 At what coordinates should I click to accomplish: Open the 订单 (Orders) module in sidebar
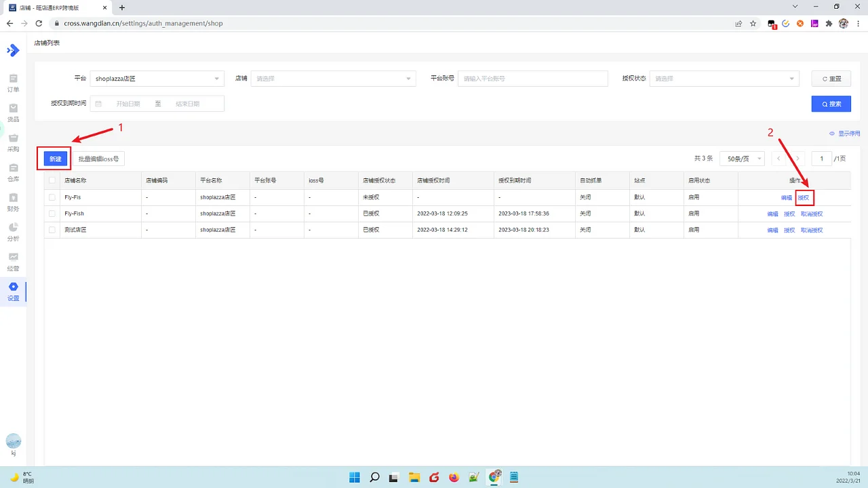tap(13, 83)
